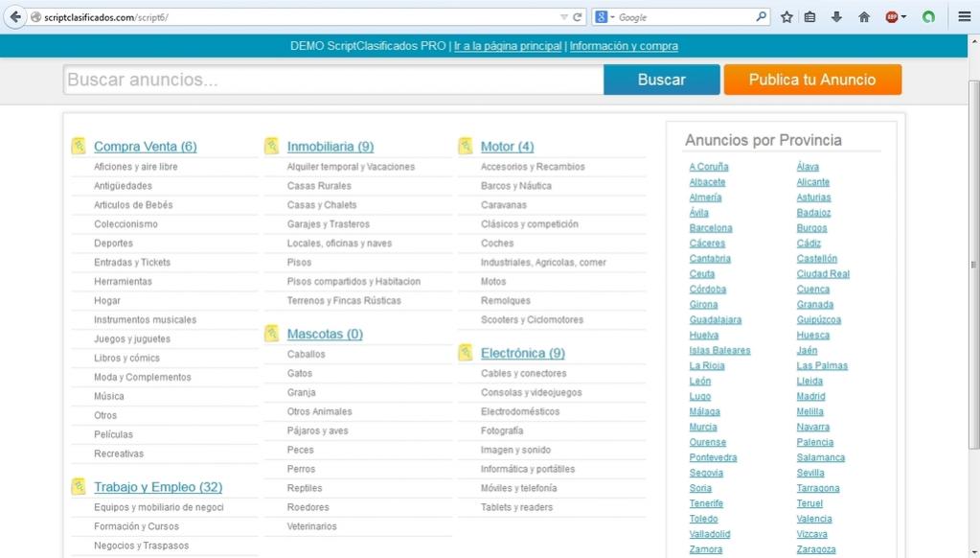Bookmark this page with the star icon
The width and height of the screenshot is (980, 558).
coord(786,17)
